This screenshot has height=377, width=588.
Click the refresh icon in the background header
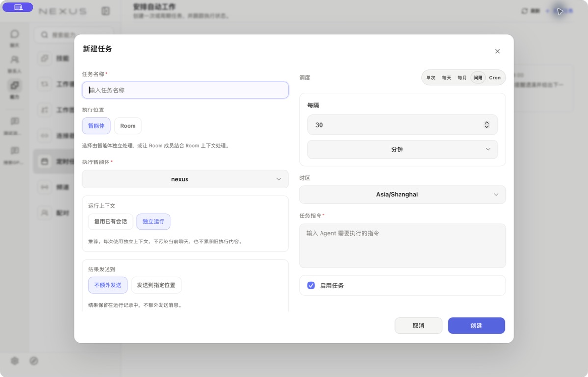click(x=525, y=11)
